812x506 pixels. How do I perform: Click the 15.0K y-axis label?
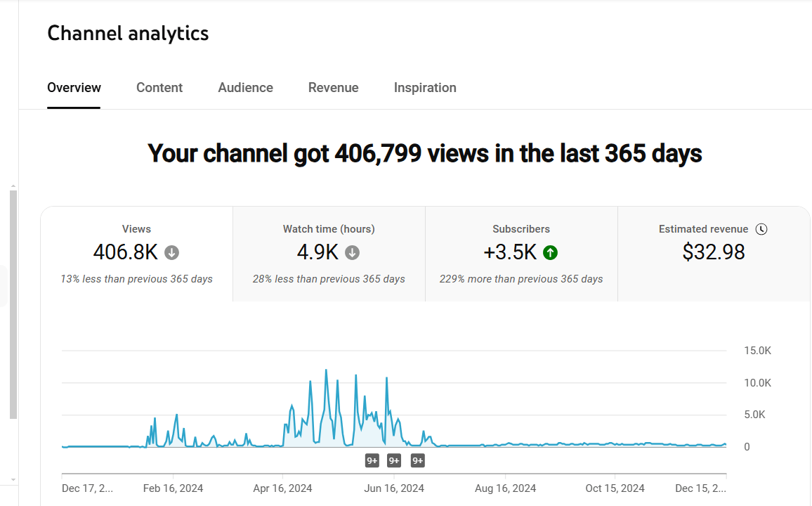[758, 351]
